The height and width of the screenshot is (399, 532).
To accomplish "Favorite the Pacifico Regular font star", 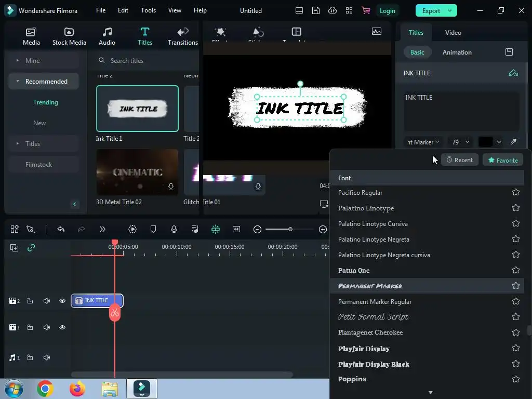I will tap(516, 192).
